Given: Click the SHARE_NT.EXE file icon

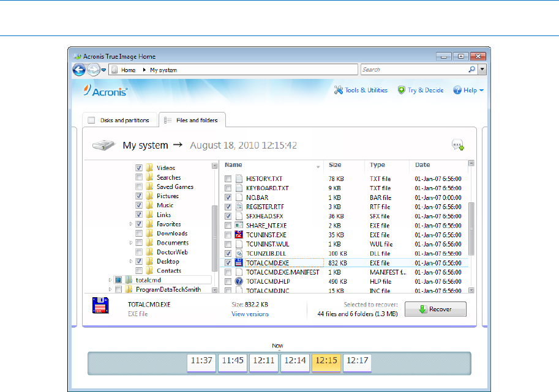Looking at the screenshot, I should tap(239, 226).
